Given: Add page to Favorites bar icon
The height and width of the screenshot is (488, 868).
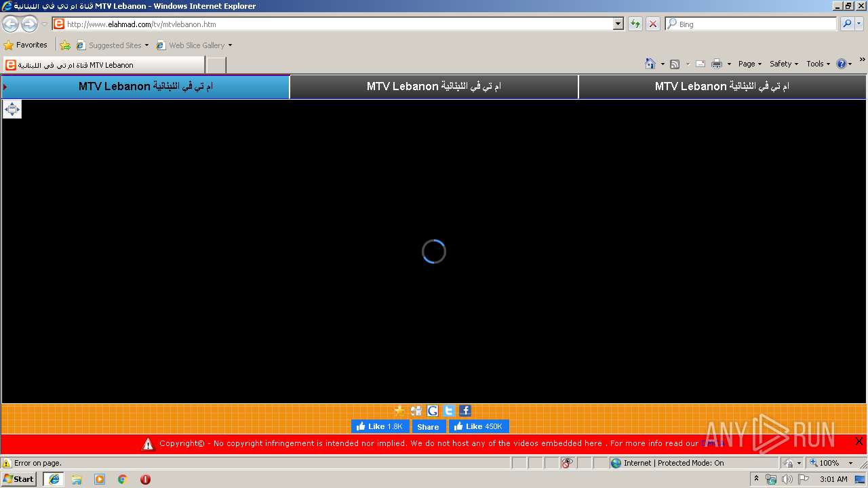Looking at the screenshot, I should (x=65, y=45).
